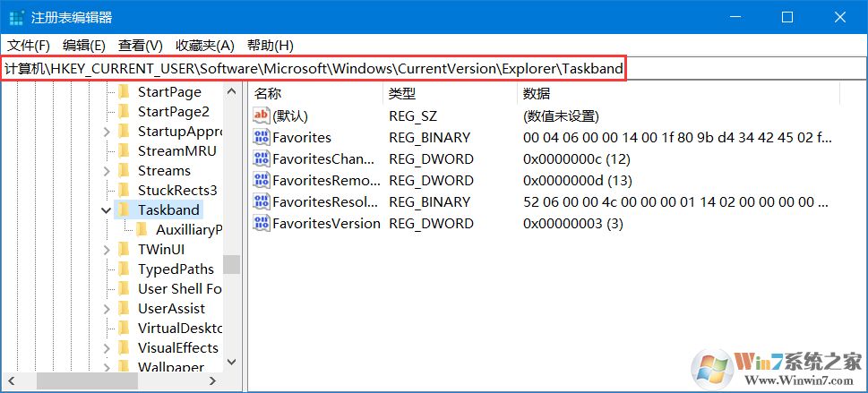This screenshot has width=868, height=393.
Task: Click the Favorites binary value icon
Action: [x=262, y=138]
